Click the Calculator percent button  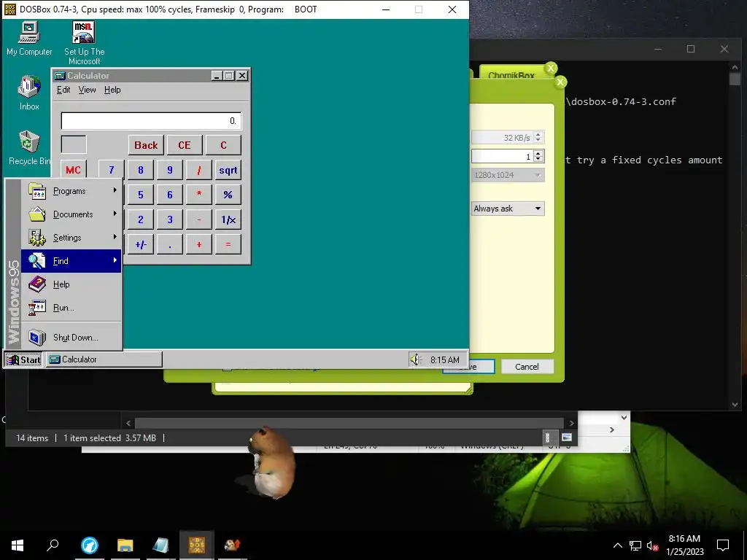(228, 195)
